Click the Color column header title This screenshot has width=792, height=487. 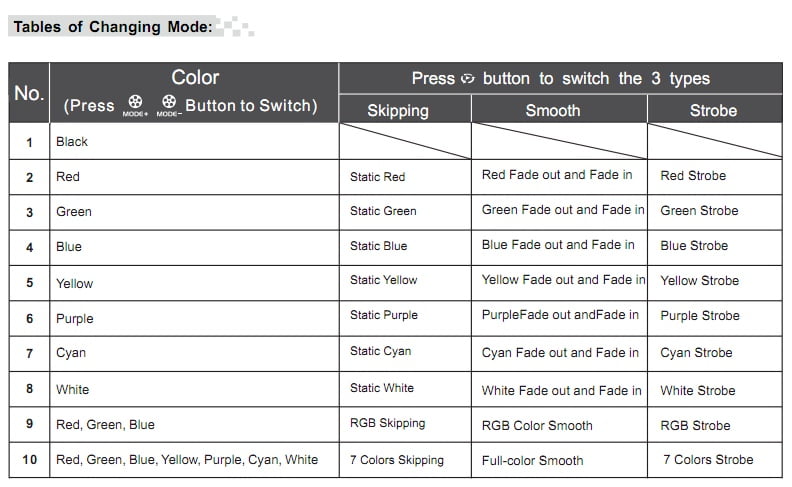pyautogui.click(x=195, y=77)
